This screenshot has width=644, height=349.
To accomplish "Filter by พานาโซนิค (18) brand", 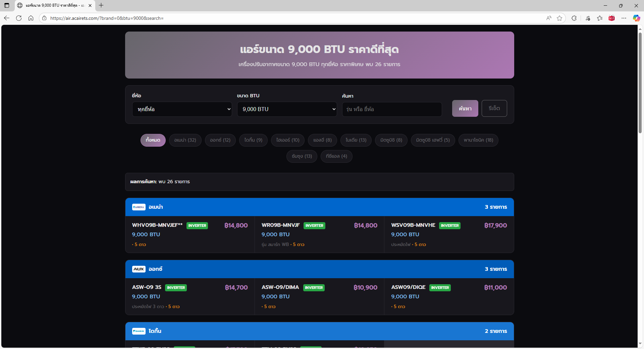I will [478, 140].
